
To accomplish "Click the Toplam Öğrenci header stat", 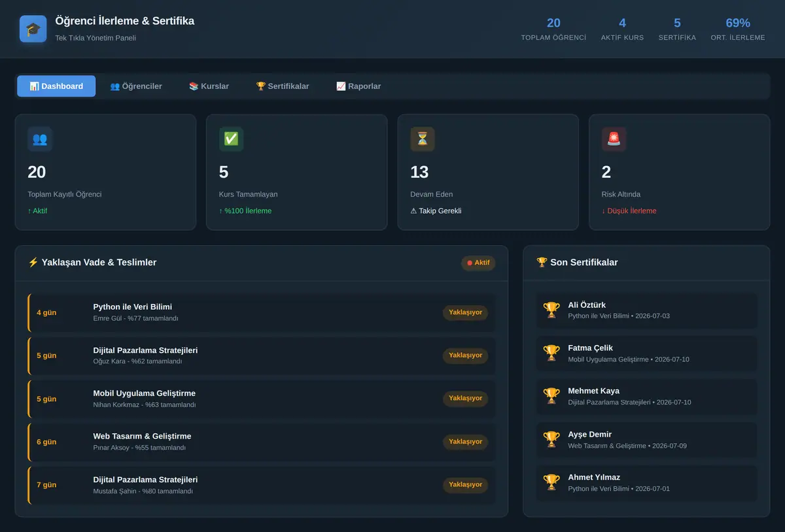I will (x=553, y=29).
